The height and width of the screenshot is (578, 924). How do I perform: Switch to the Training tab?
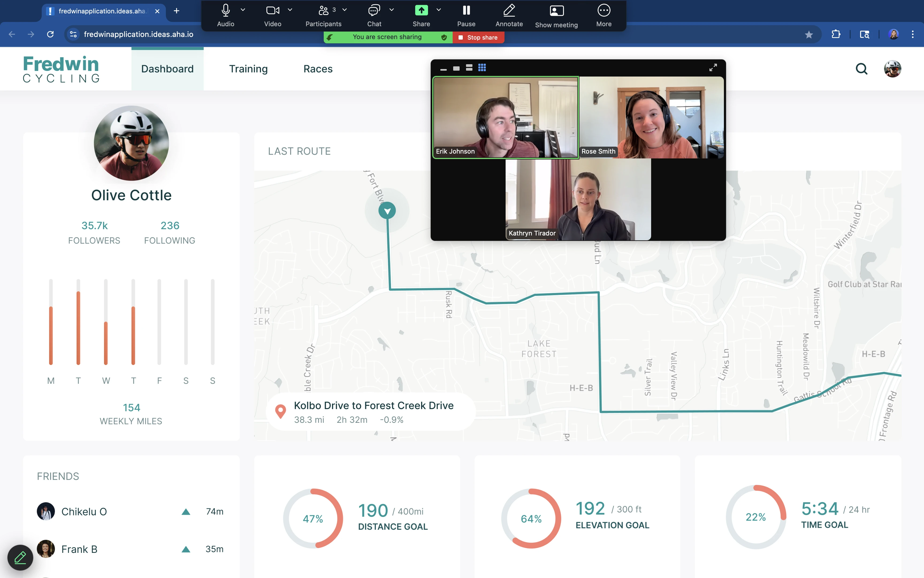pos(248,69)
